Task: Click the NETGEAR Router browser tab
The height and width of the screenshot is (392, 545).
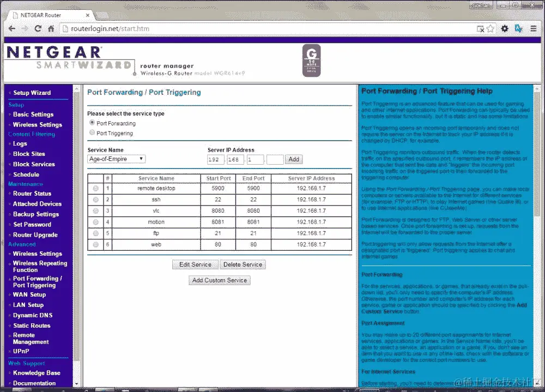Action: 51,15
